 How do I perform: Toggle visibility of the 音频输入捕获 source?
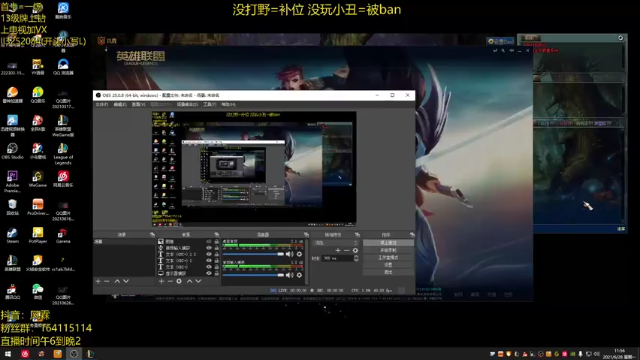coord(209,248)
